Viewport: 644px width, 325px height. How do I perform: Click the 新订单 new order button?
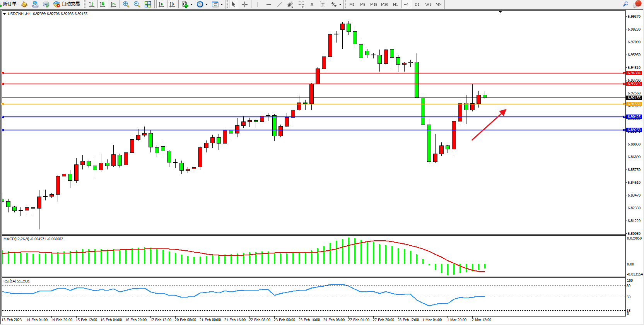(10, 4)
